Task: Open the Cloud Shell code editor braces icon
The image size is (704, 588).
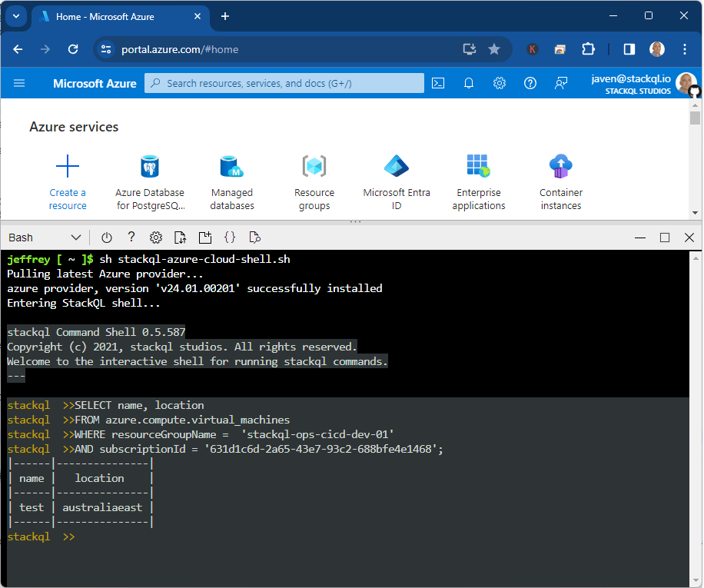Action: click(x=230, y=238)
